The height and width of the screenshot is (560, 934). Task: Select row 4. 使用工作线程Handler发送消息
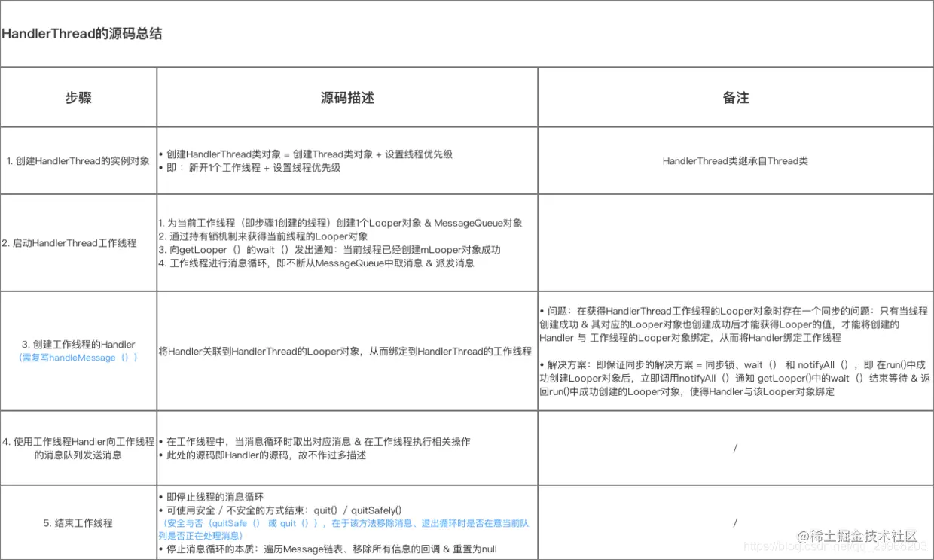(78, 447)
